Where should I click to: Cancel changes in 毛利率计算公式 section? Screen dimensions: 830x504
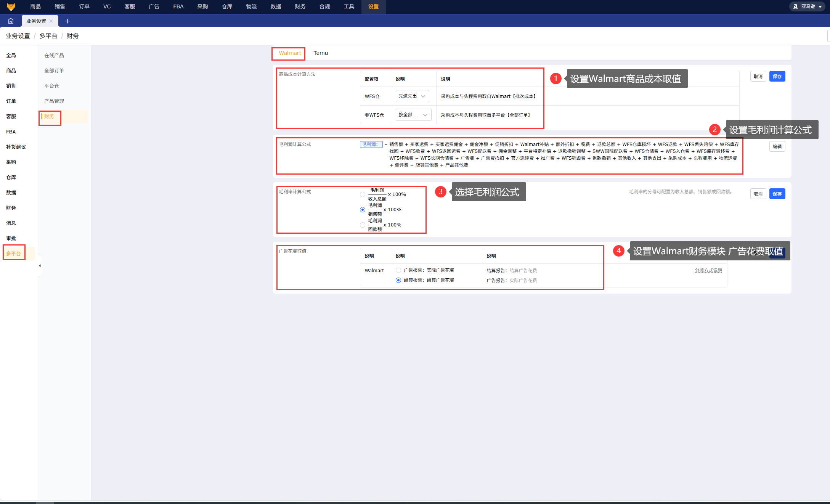pyautogui.click(x=758, y=194)
